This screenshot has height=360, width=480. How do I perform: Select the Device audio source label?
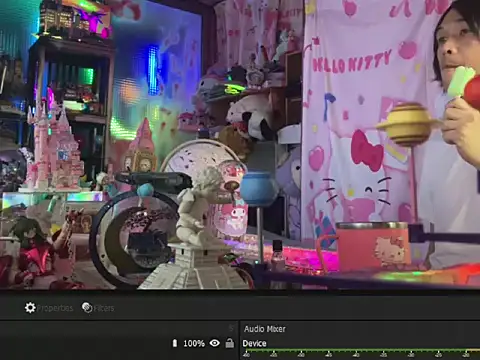pos(254,343)
